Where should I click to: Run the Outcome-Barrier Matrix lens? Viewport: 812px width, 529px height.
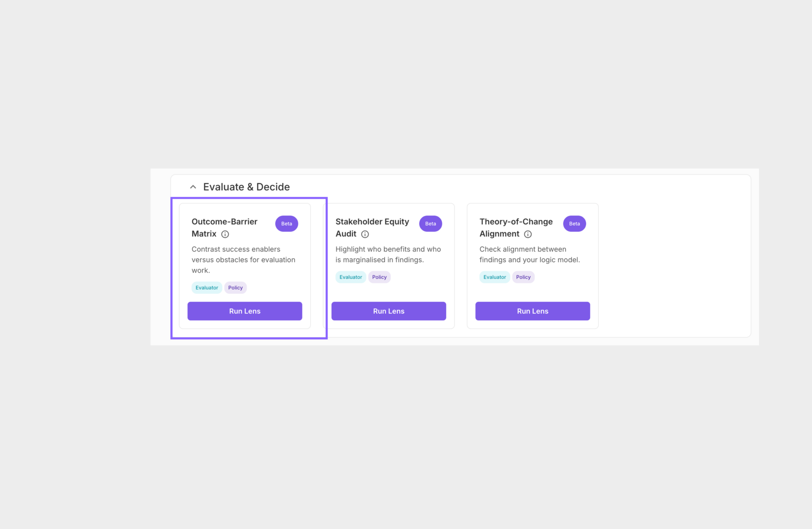[x=245, y=311]
